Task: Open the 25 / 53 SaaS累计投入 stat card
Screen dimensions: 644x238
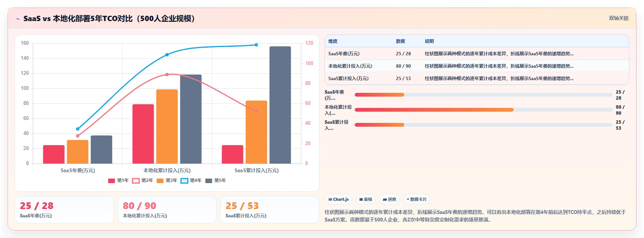Action: (270, 209)
